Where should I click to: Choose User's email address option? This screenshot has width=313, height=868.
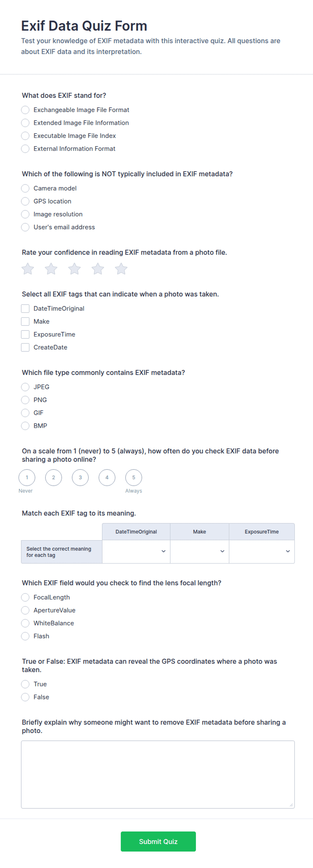pyautogui.click(x=25, y=227)
